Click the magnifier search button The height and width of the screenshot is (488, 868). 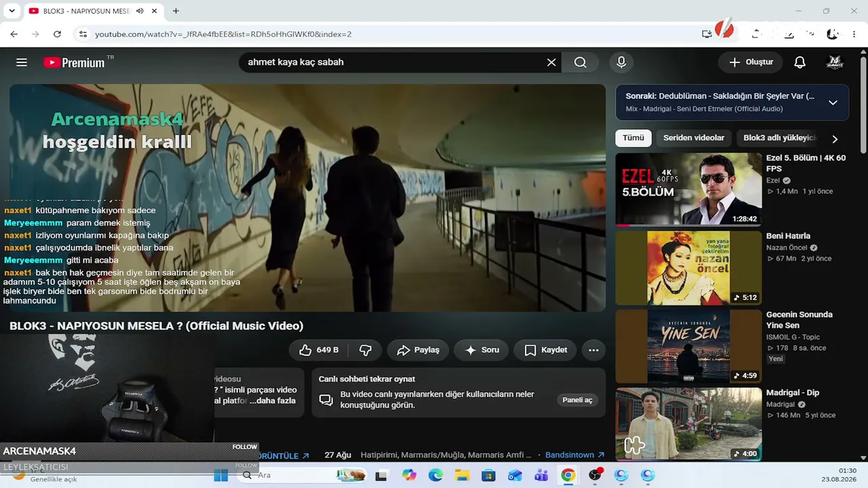580,62
